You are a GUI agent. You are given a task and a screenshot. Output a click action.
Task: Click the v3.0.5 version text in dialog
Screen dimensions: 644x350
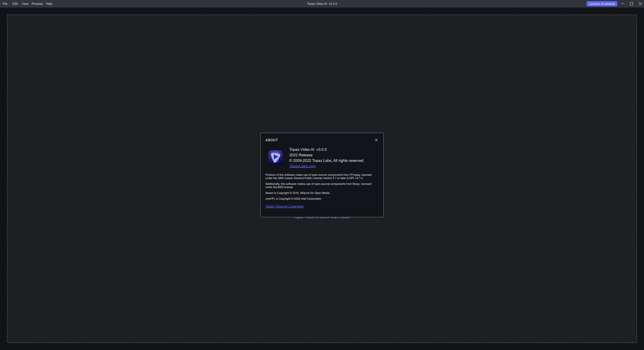point(321,150)
